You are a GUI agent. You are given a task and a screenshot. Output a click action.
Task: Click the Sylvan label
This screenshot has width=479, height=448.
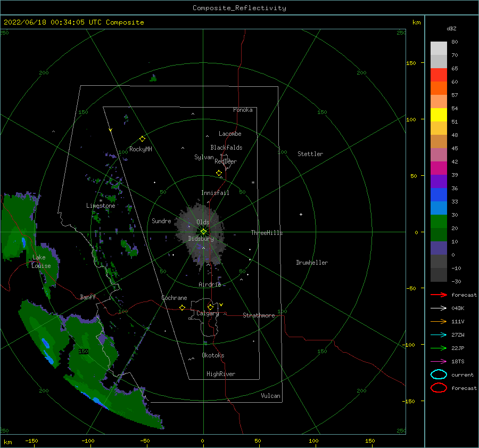(204, 157)
